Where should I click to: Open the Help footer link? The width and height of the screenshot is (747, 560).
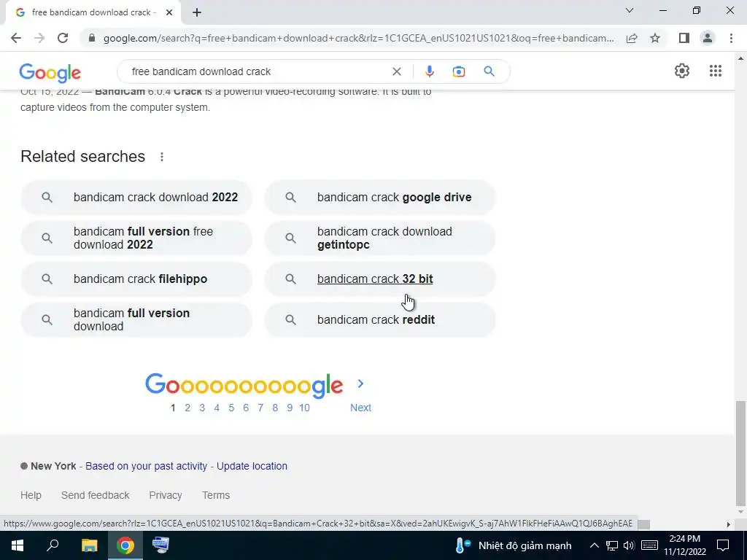[x=31, y=495]
